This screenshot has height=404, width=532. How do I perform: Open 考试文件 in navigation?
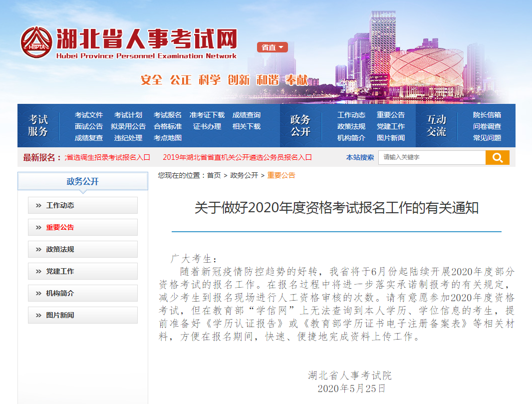coord(88,115)
